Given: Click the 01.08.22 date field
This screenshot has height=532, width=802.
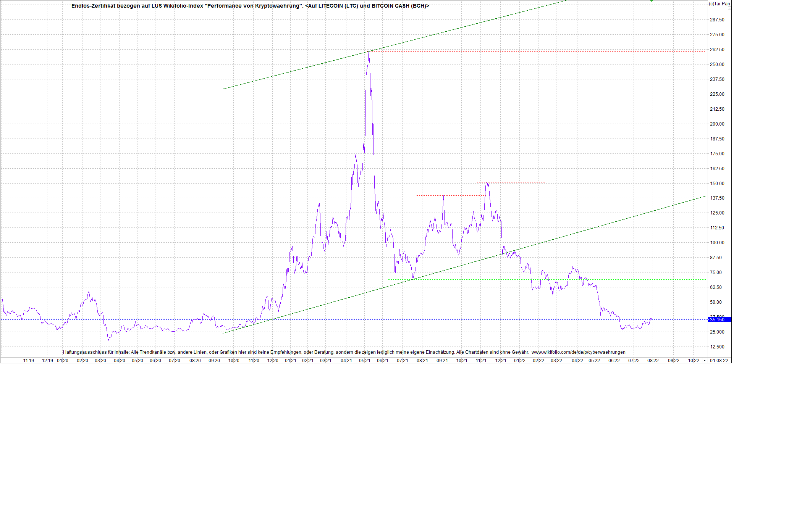Looking at the screenshot, I should pyautogui.click(x=719, y=361).
